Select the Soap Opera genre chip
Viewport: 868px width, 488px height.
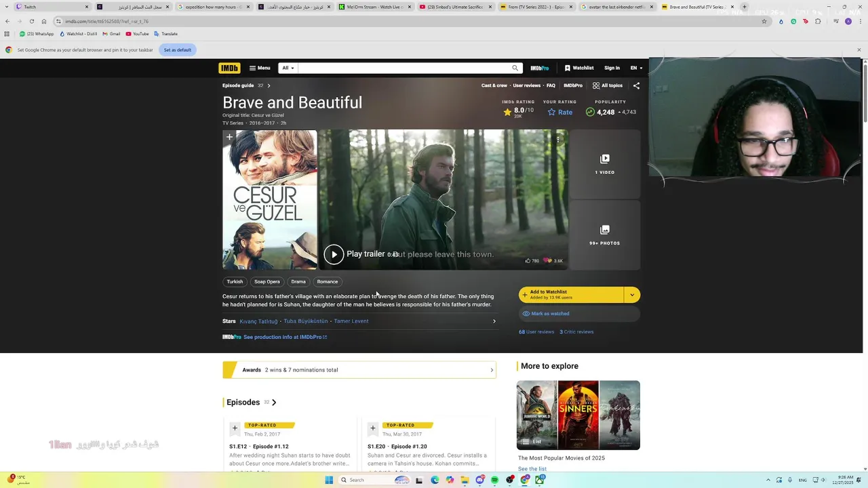[267, 281]
